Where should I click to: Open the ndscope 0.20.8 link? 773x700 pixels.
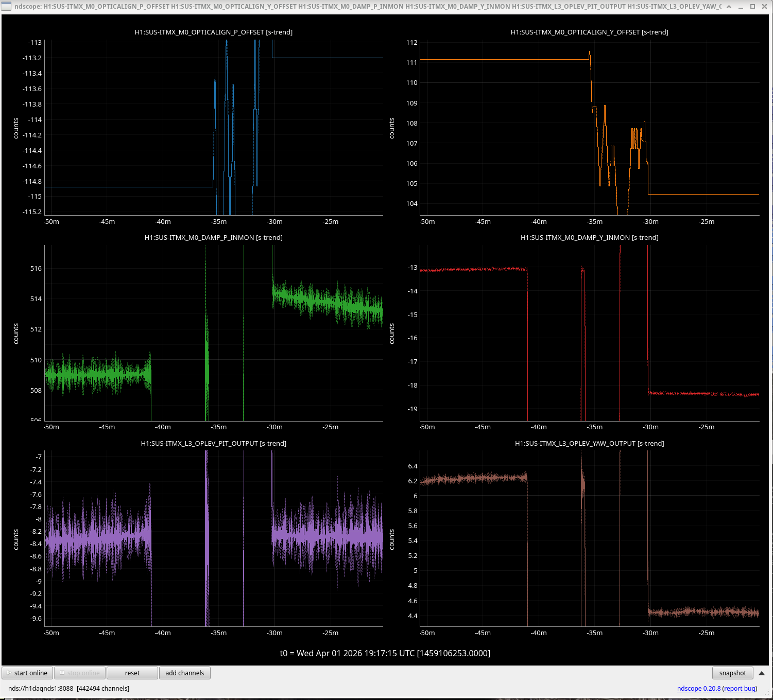click(x=698, y=688)
